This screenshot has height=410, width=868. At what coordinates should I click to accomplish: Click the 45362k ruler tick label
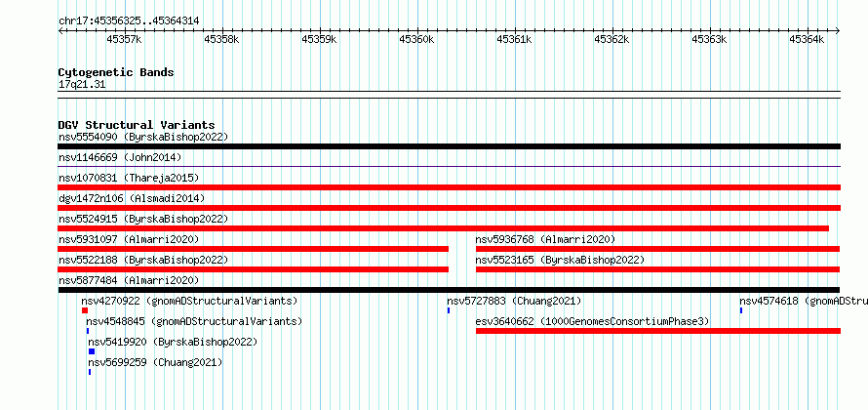[612, 39]
